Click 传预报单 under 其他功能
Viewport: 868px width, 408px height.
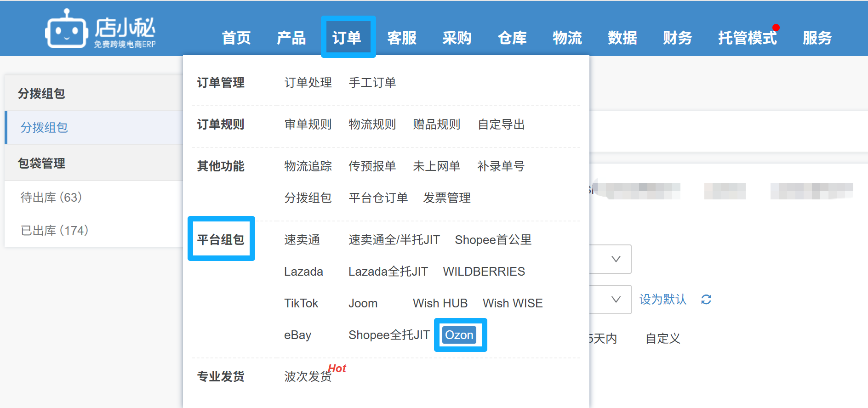click(x=372, y=166)
